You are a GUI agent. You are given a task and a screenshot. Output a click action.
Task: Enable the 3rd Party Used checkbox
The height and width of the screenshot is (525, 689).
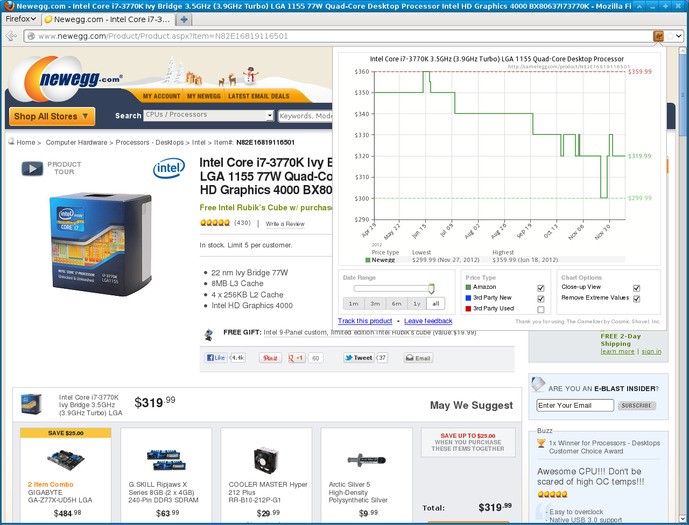click(x=541, y=309)
